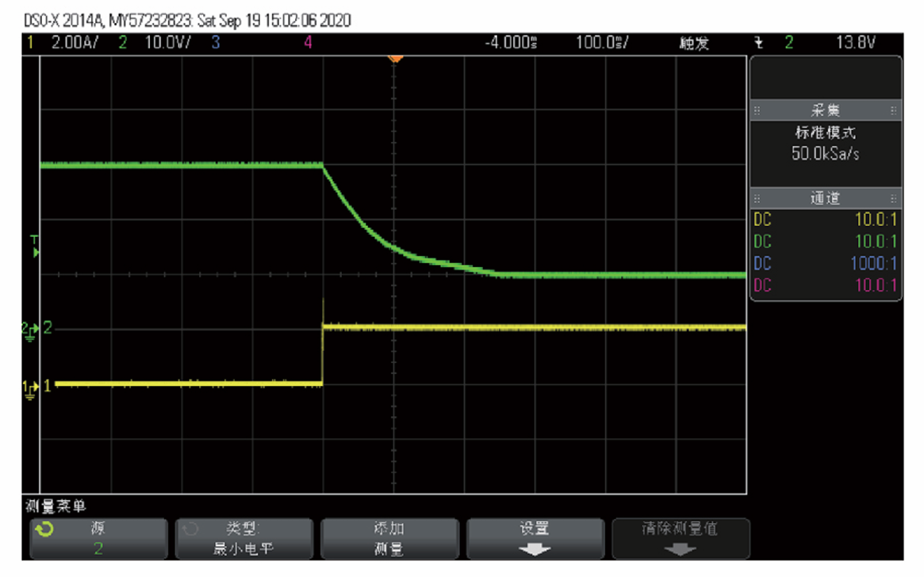This screenshot has height=577, width=924.
Task: Open the 类型 最小电平 measurement type selector
Action: click(x=243, y=538)
